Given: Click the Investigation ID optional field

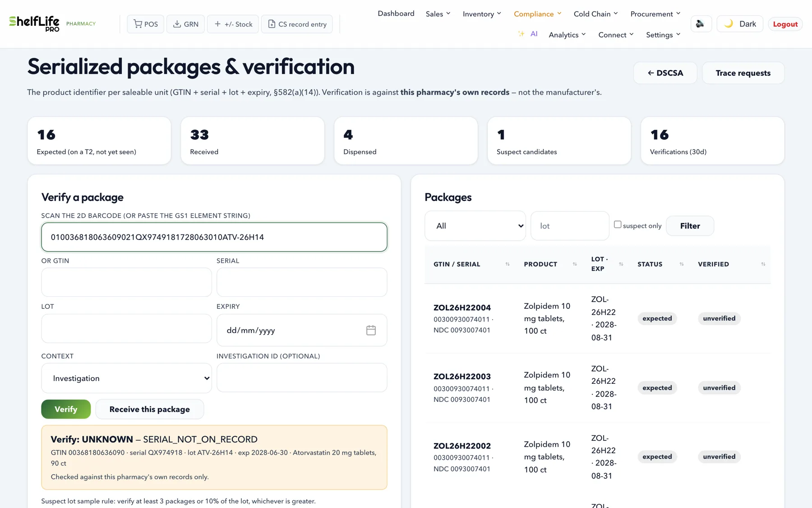Looking at the screenshot, I should (302, 378).
